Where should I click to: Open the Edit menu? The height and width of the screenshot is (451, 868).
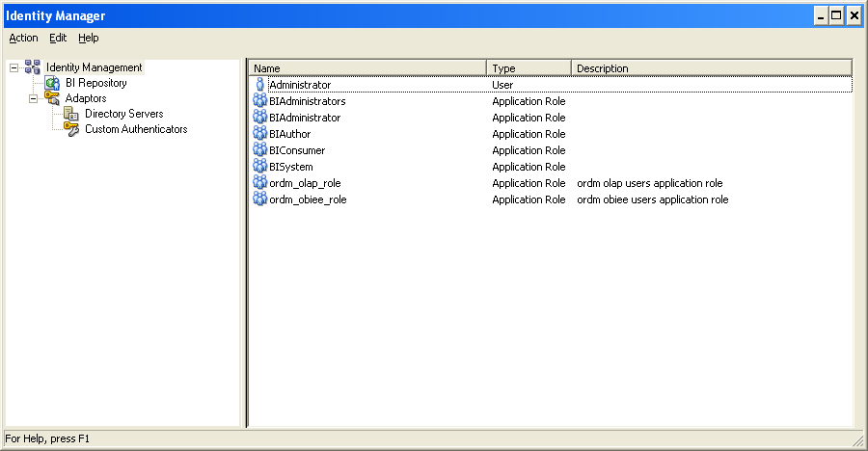pos(58,38)
